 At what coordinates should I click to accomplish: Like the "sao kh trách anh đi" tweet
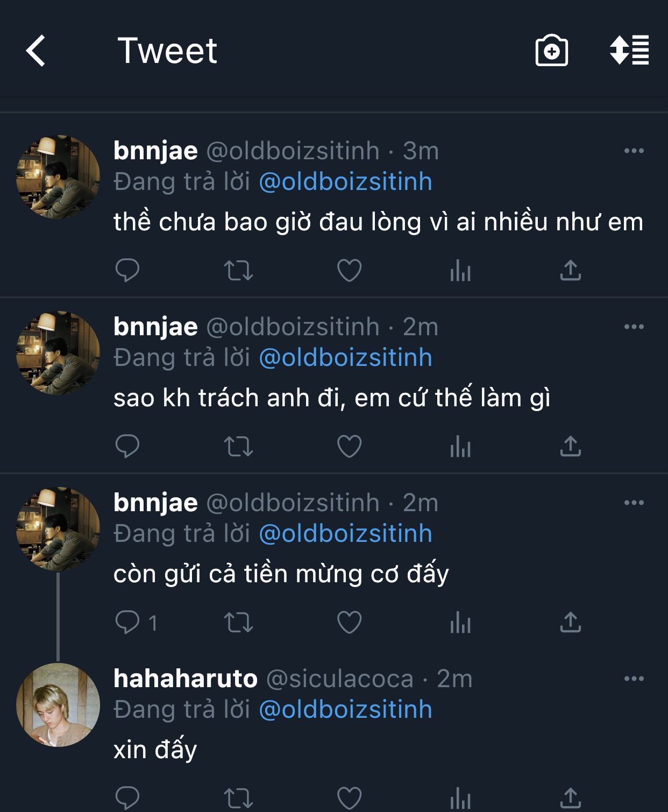(349, 447)
